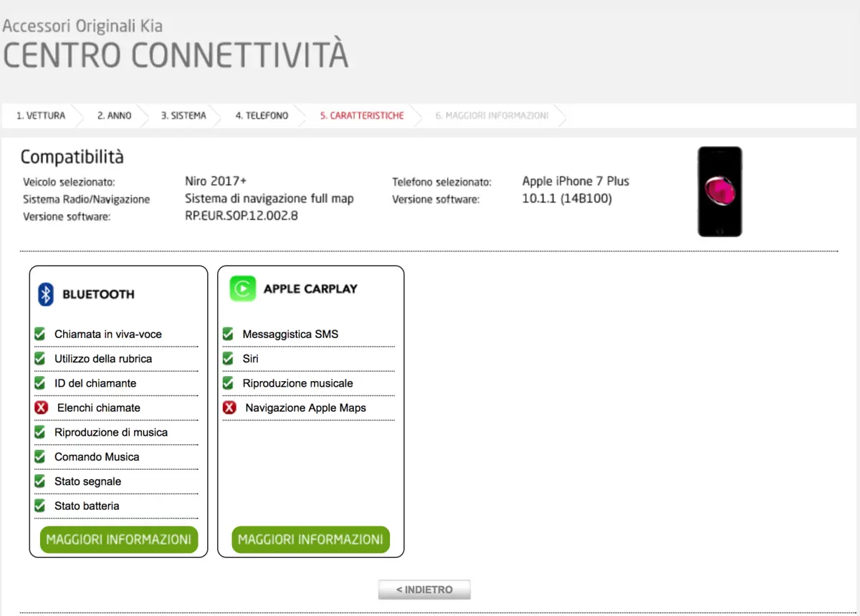Click green check beside Chiamata in viva-voce

[40, 334]
